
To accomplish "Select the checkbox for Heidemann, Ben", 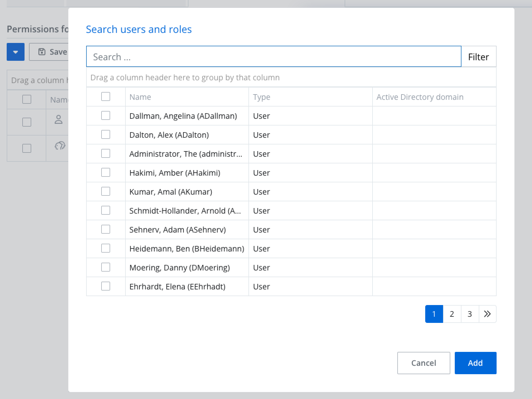I will 106,248.
